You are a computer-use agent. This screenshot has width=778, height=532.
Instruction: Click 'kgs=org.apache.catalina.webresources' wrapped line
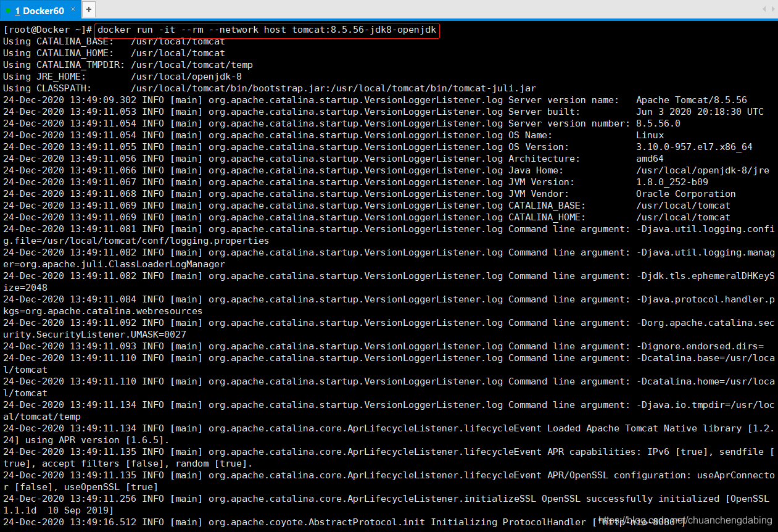pos(103,311)
